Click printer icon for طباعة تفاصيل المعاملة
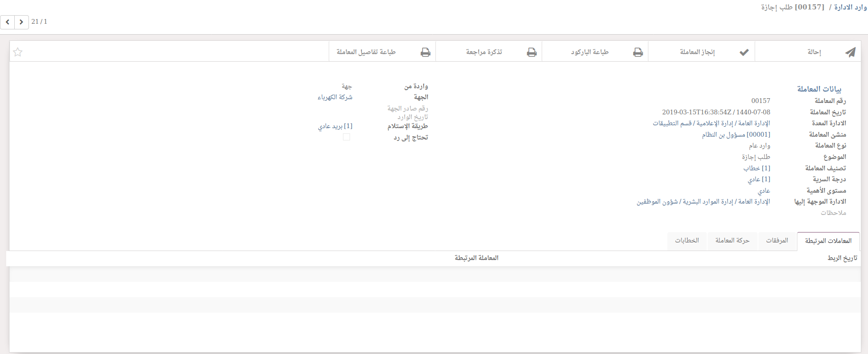 pyautogui.click(x=425, y=52)
